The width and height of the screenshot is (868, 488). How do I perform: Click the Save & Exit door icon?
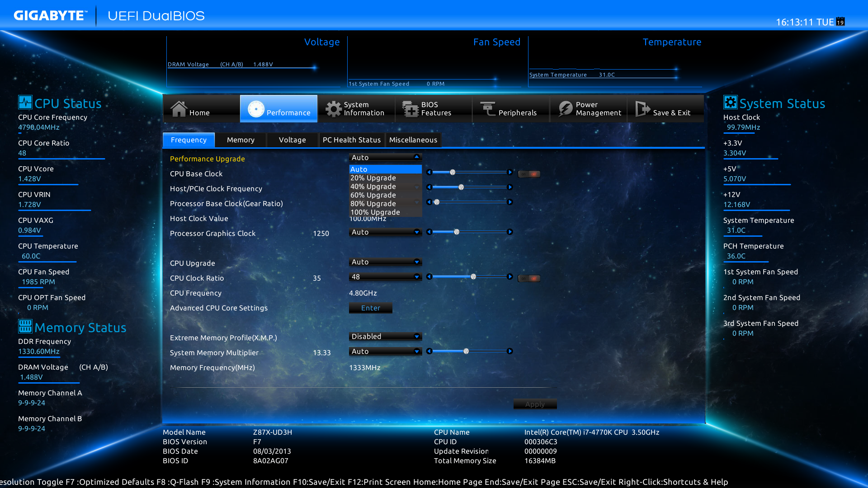pyautogui.click(x=642, y=109)
